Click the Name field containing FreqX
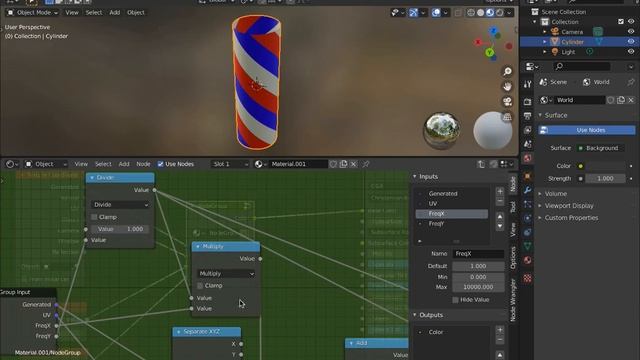 [478, 253]
